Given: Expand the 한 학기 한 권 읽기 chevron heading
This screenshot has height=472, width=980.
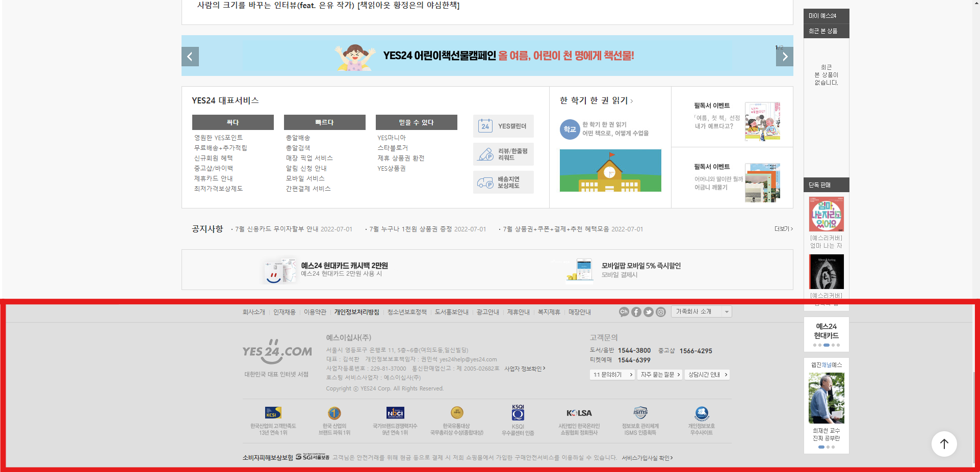Looking at the screenshot, I should click(x=596, y=100).
